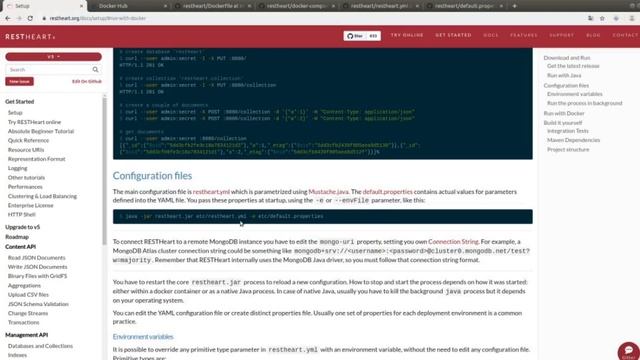This screenshot has width=640, height=360.
Task: Open Databases and Collections in the sidebar
Action: pyautogui.click(x=40, y=346)
